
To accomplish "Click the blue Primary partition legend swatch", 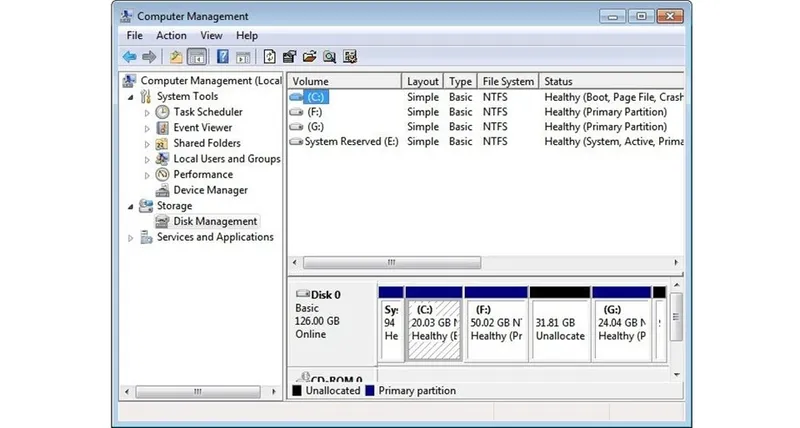I will [369, 391].
